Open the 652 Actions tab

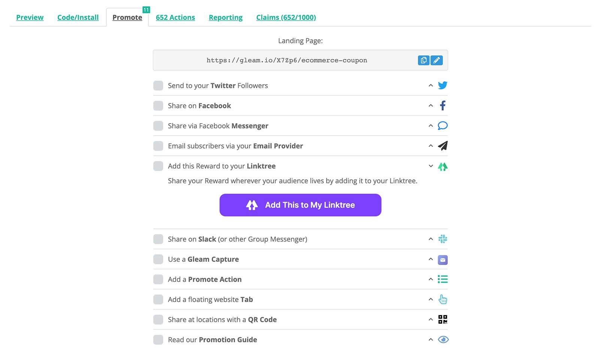(x=175, y=18)
